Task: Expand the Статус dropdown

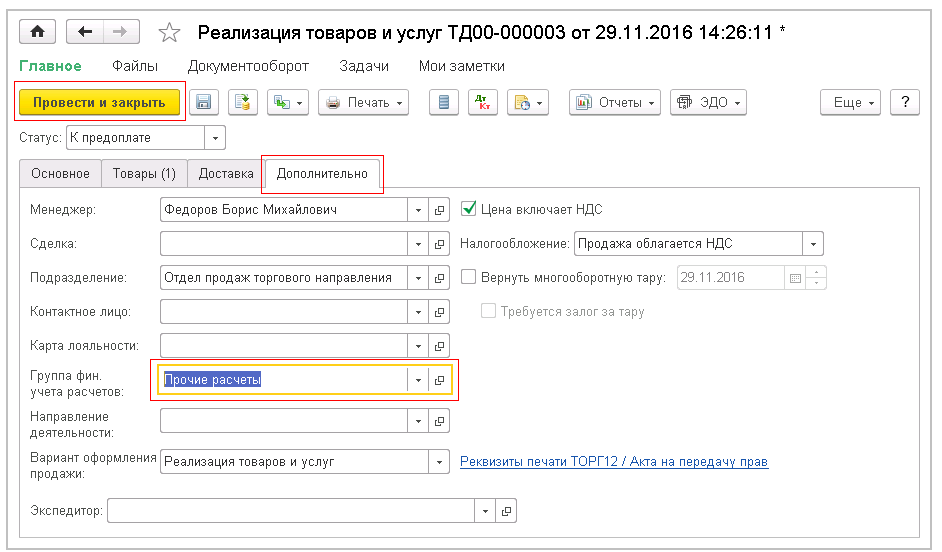Action: point(216,137)
